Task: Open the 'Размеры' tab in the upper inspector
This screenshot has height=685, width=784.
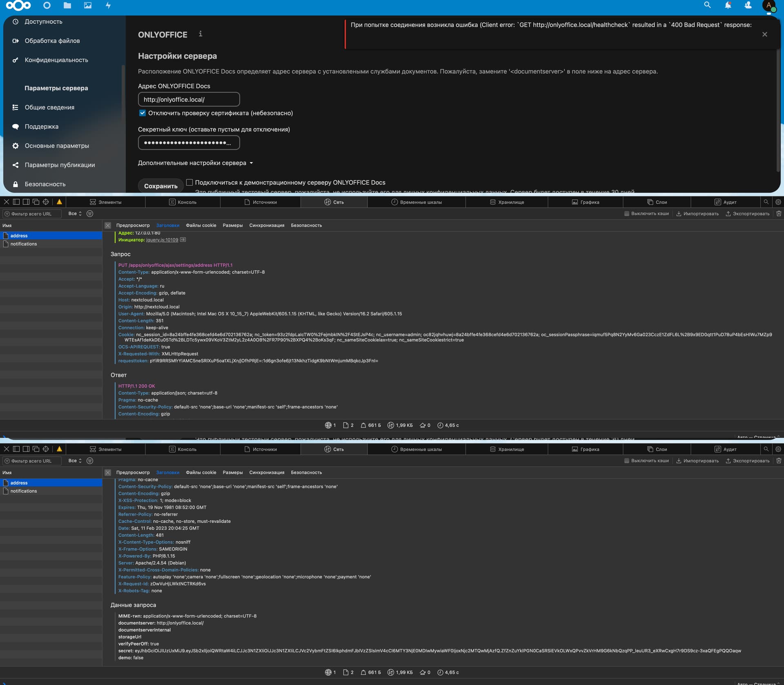Action: 233,225
